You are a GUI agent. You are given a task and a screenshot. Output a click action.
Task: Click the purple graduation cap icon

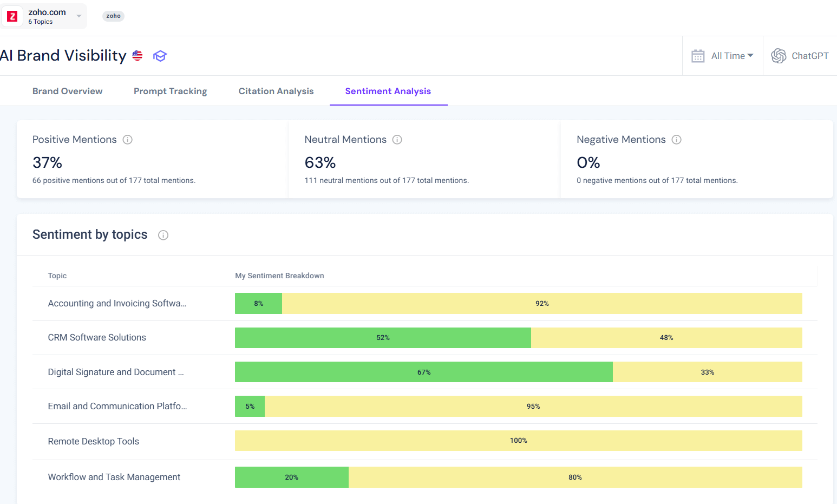(160, 56)
